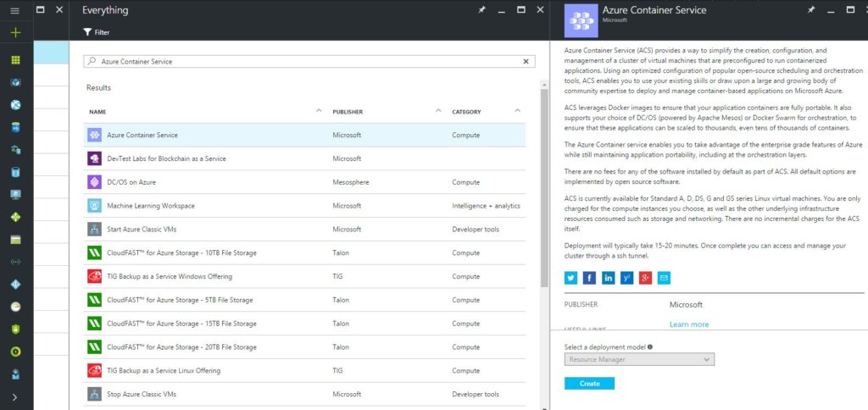
Task: Share on Facebook
Action: (x=590, y=278)
